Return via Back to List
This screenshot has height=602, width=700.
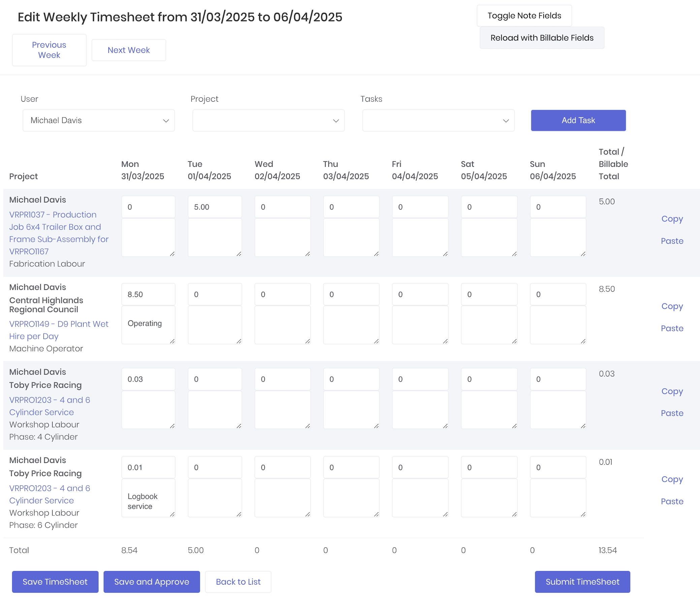[x=238, y=582]
